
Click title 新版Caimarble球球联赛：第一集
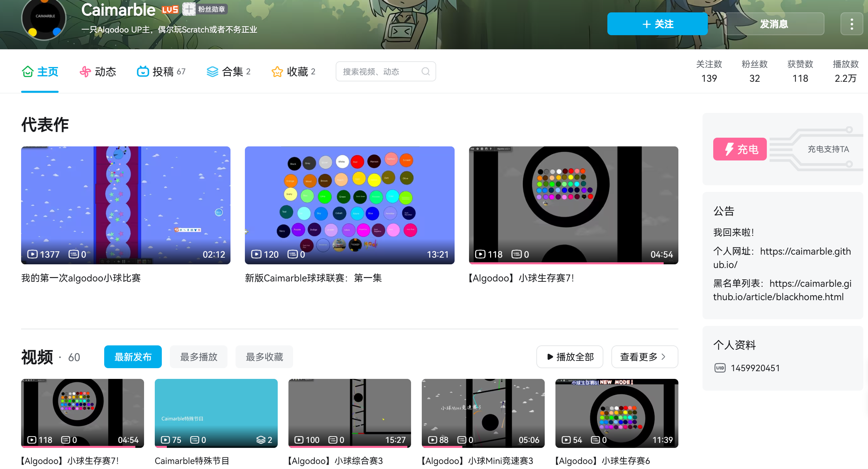pos(313,278)
